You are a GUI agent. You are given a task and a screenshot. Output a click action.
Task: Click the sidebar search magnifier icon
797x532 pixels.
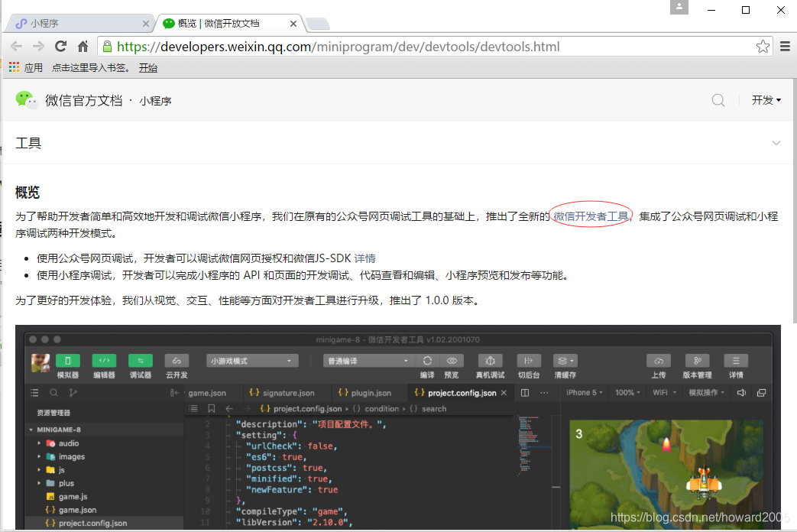coord(54,393)
